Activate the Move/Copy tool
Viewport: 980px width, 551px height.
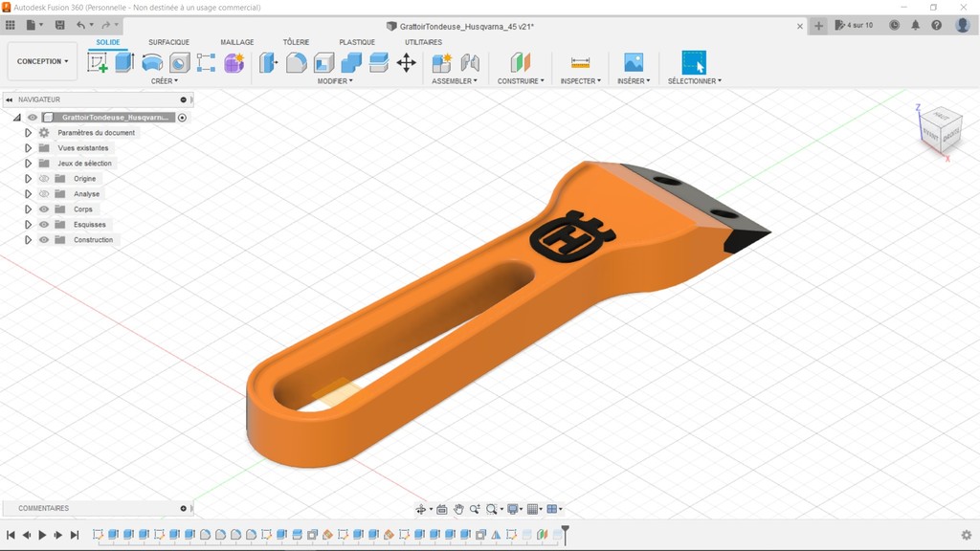[x=406, y=63]
